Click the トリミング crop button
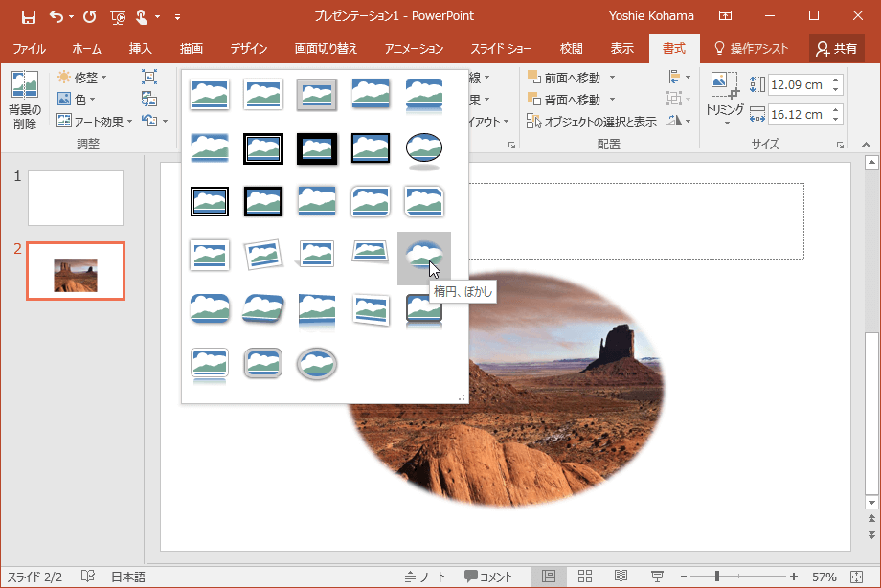881x588 pixels. [725, 99]
